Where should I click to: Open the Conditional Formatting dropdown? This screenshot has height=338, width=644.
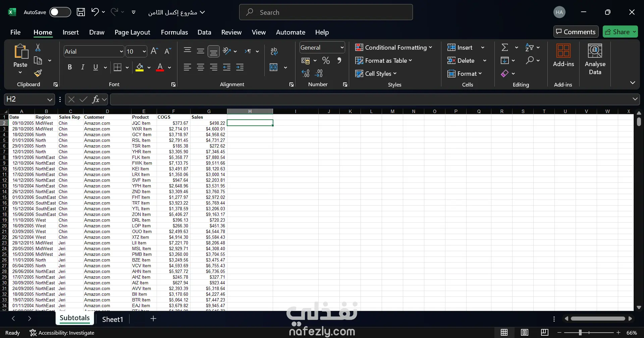point(393,48)
